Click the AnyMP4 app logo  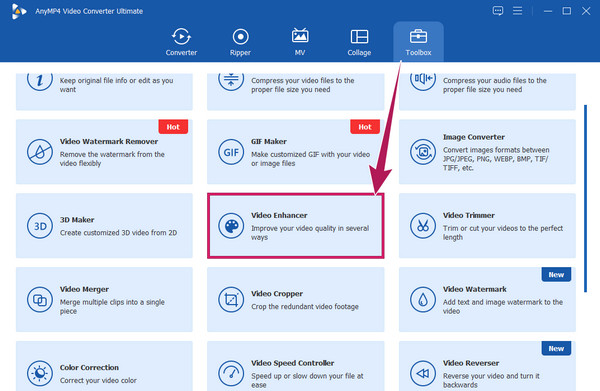[x=18, y=11]
